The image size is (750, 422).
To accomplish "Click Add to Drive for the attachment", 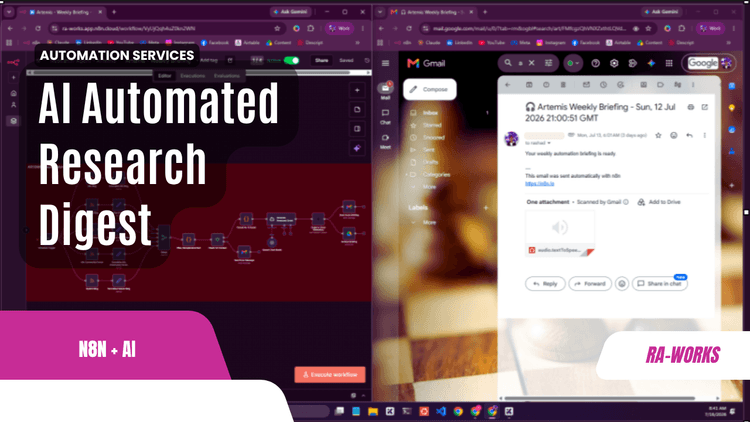I will pyautogui.click(x=659, y=202).
